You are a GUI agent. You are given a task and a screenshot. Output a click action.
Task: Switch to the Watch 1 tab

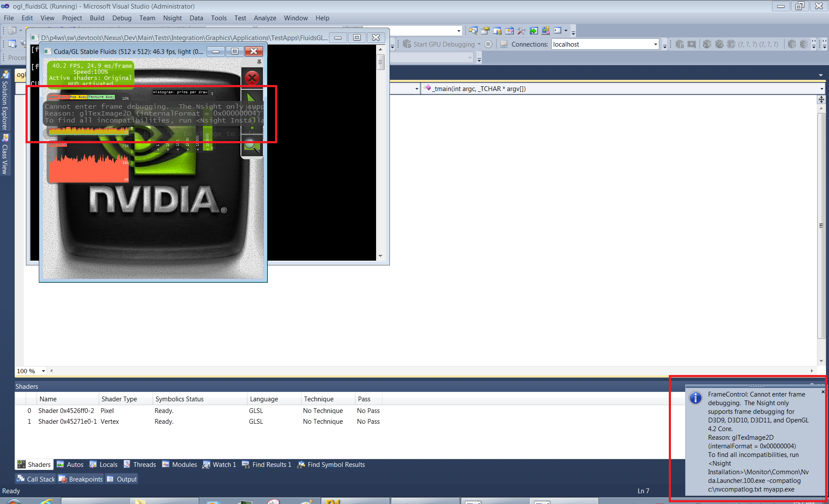click(219, 464)
